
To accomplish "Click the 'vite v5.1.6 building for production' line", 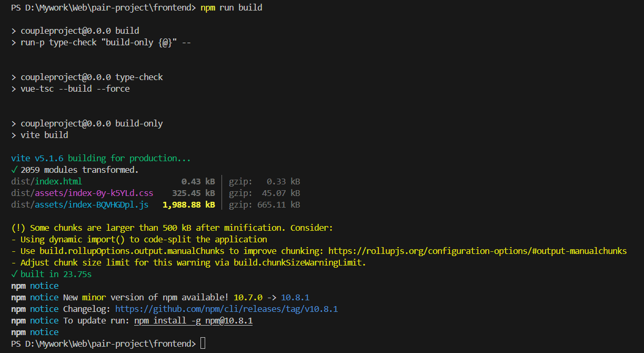I will pyautogui.click(x=100, y=158).
